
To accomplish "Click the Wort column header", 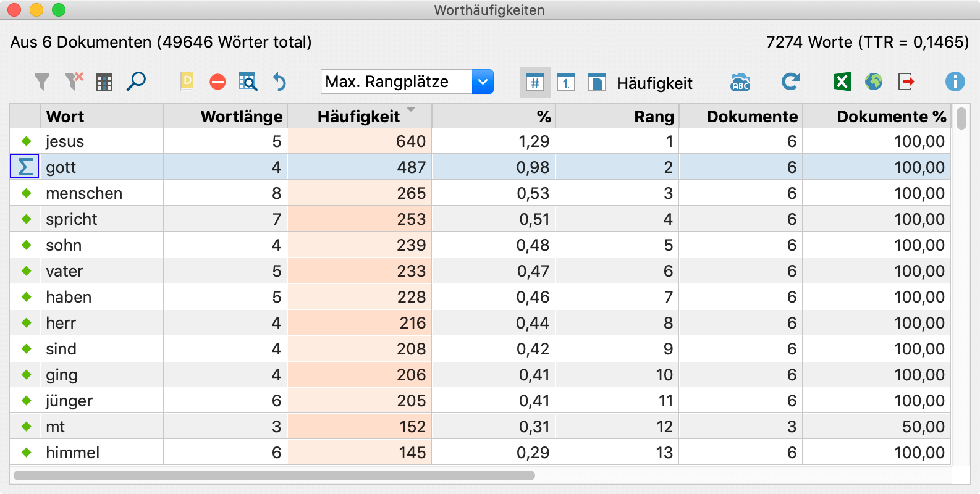I will (65, 117).
